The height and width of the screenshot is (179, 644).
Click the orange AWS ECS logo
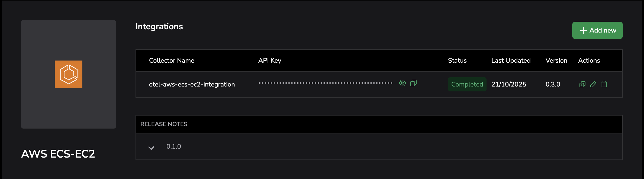pos(69,74)
